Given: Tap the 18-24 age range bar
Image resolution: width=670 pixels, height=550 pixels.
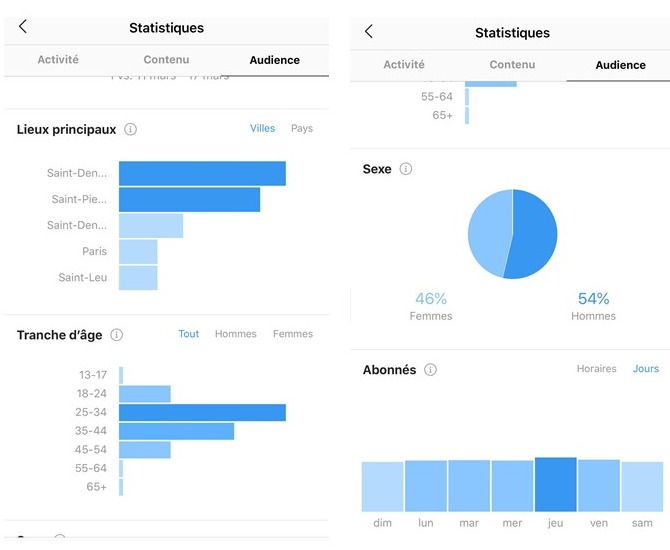Looking at the screenshot, I should point(144,394).
